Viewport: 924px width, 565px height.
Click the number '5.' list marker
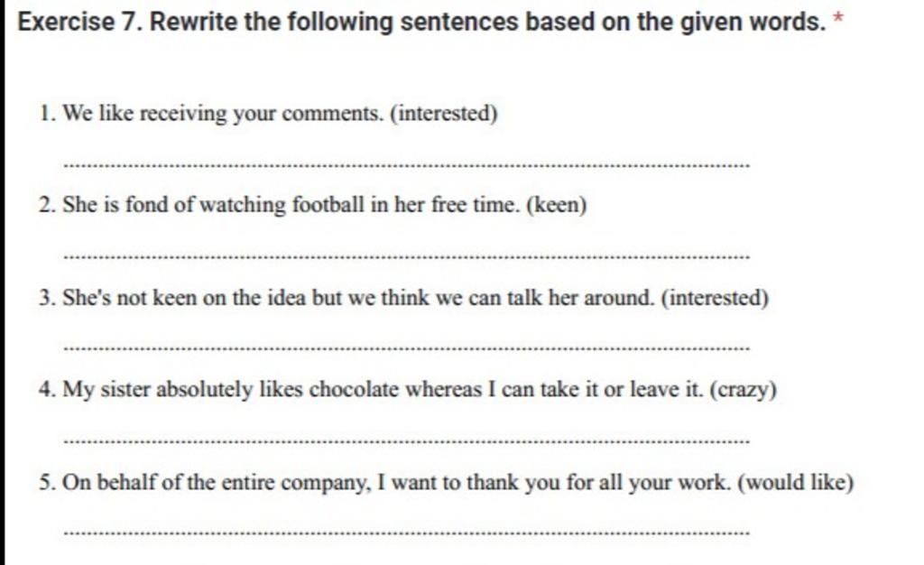[47, 483]
